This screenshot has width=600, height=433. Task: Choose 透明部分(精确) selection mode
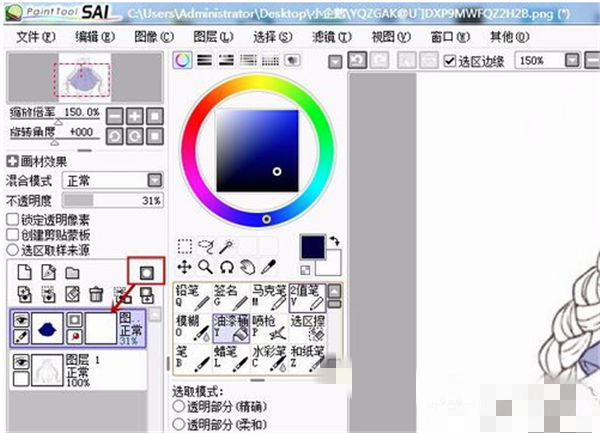tap(180, 407)
